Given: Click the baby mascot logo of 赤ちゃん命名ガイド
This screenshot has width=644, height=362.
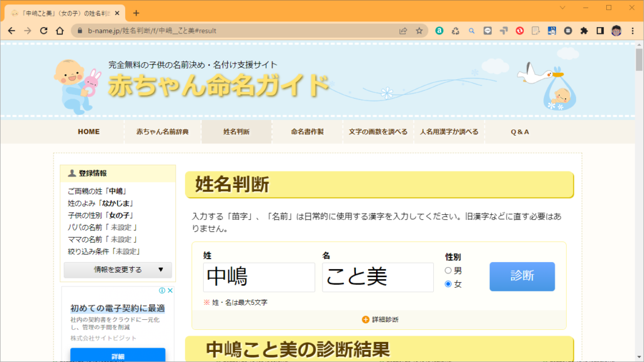Looking at the screenshot, I should (x=71, y=84).
